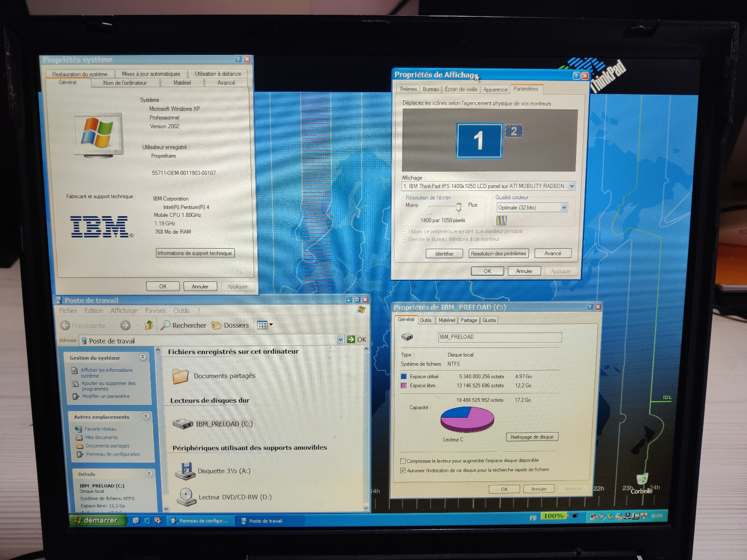Collapse Gestion du système panel
The height and width of the screenshot is (560, 747).
click(143, 357)
